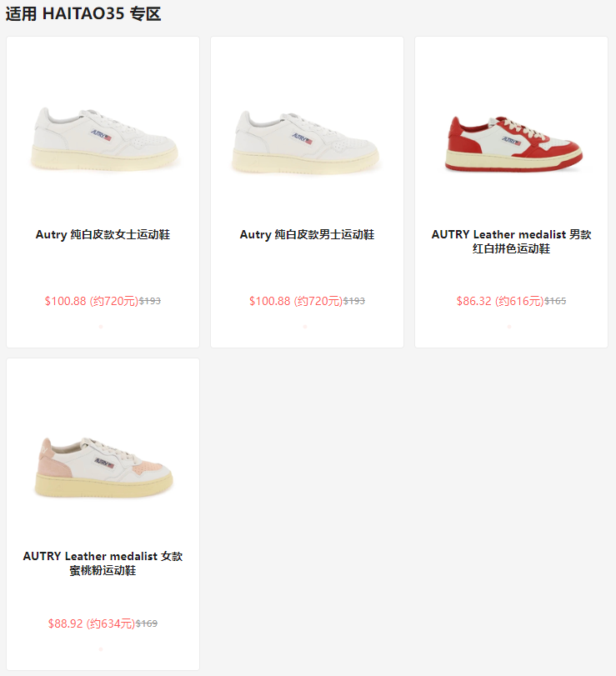Click the $86.32 (约616元) price
Screen dimensions: 616x676
(500, 301)
